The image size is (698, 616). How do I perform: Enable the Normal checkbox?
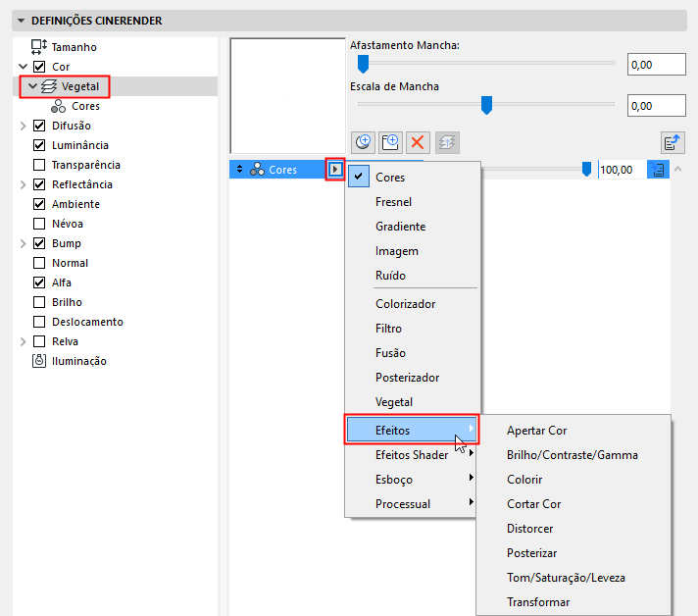[39, 263]
